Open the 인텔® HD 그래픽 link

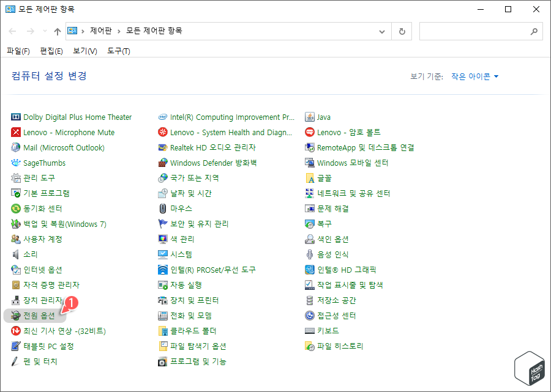tap(347, 270)
